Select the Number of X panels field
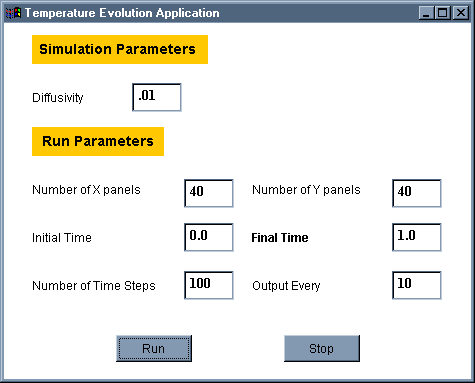Viewport: 475px width, 383px height. click(209, 193)
